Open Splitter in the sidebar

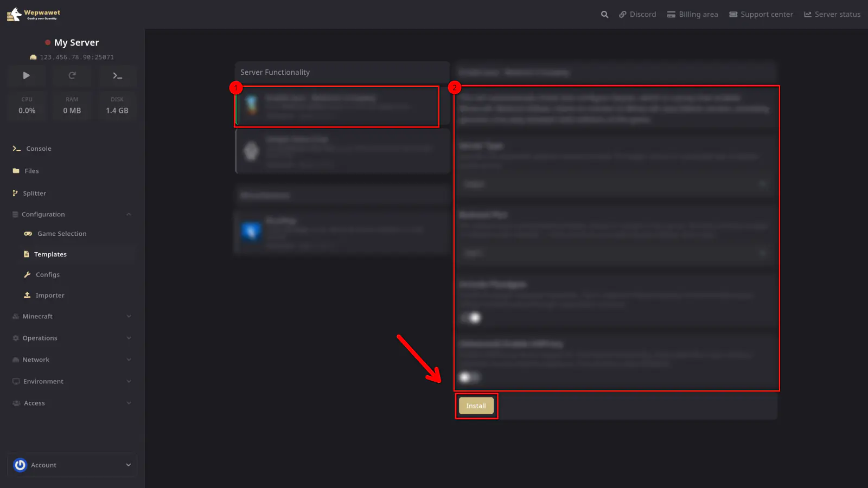34,193
